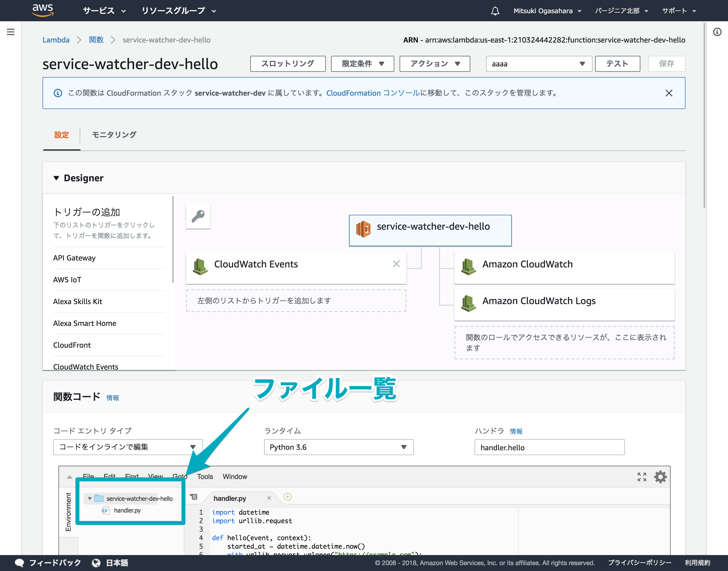Screen dimensions: 728x571
Task: Open the code editor settings gear
Action: [660, 477]
